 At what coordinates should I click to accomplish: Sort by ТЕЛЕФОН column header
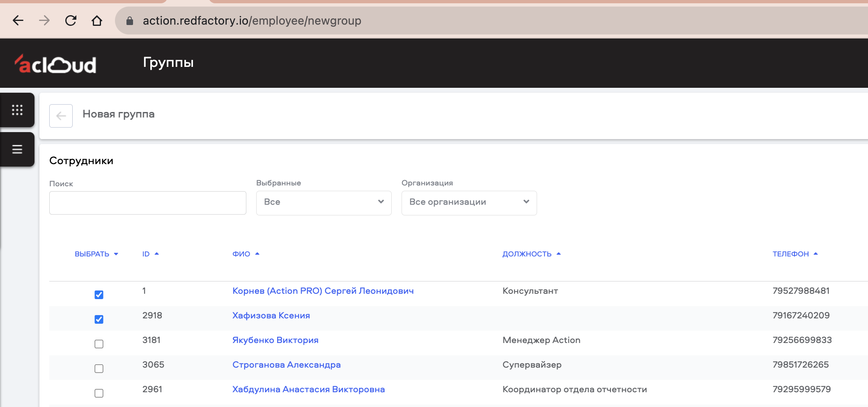795,254
